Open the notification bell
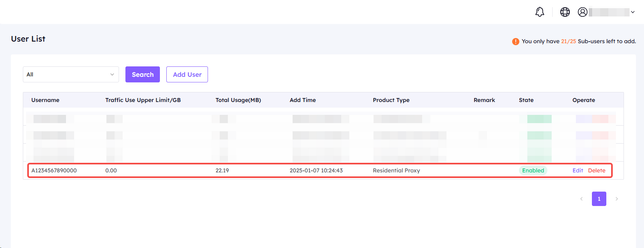Screen dimensions: 644x248 [540, 12]
